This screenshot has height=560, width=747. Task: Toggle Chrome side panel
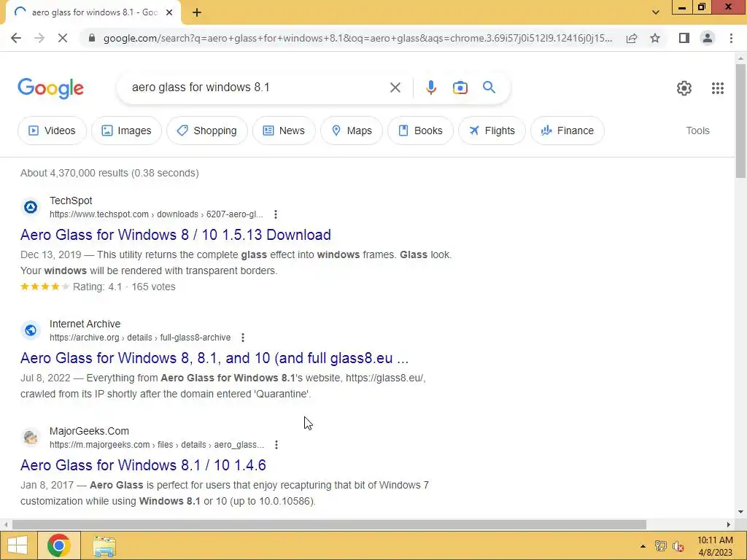click(x=684, y=38)
